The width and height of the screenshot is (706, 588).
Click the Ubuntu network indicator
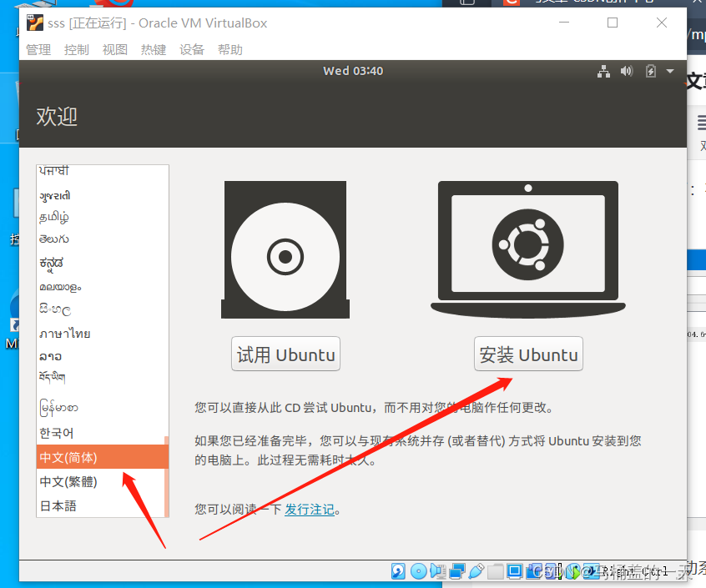pyautogui.click(x=603, y=72)
